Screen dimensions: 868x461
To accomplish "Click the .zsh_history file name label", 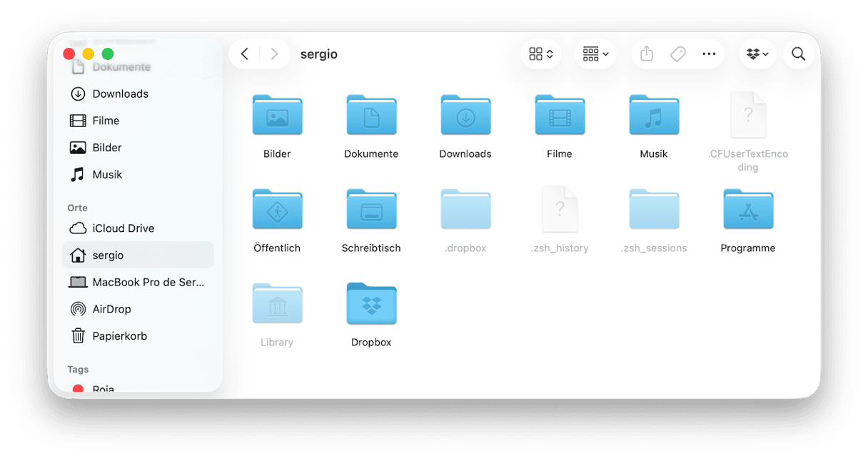I will click(x=560, y=248).
